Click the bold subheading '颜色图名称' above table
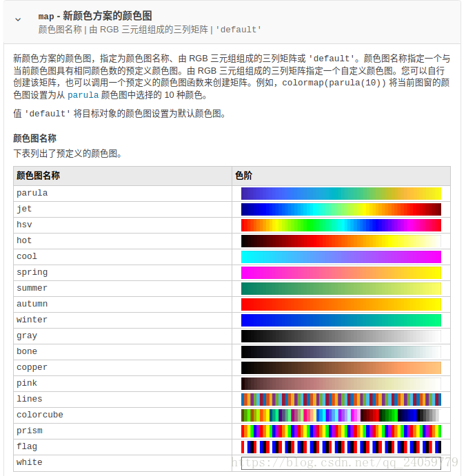The width and height of the screenshot is (466, 476). 34,138
